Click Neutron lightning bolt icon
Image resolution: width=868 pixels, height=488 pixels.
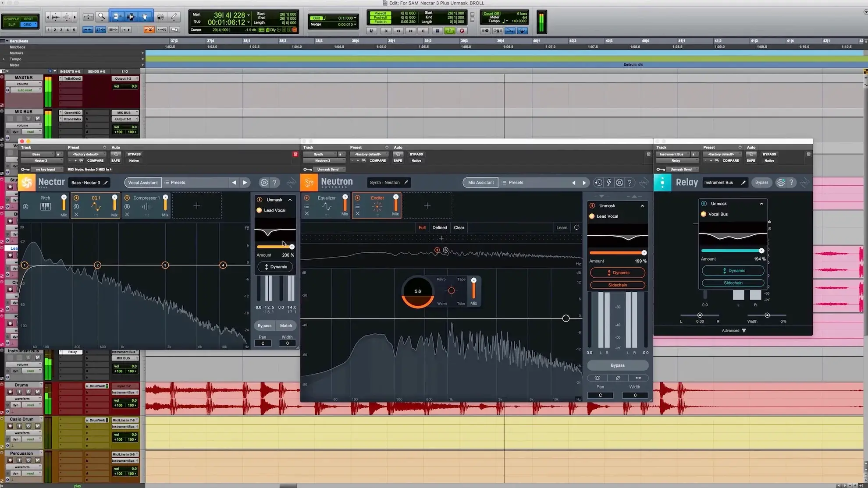point(609,183)
